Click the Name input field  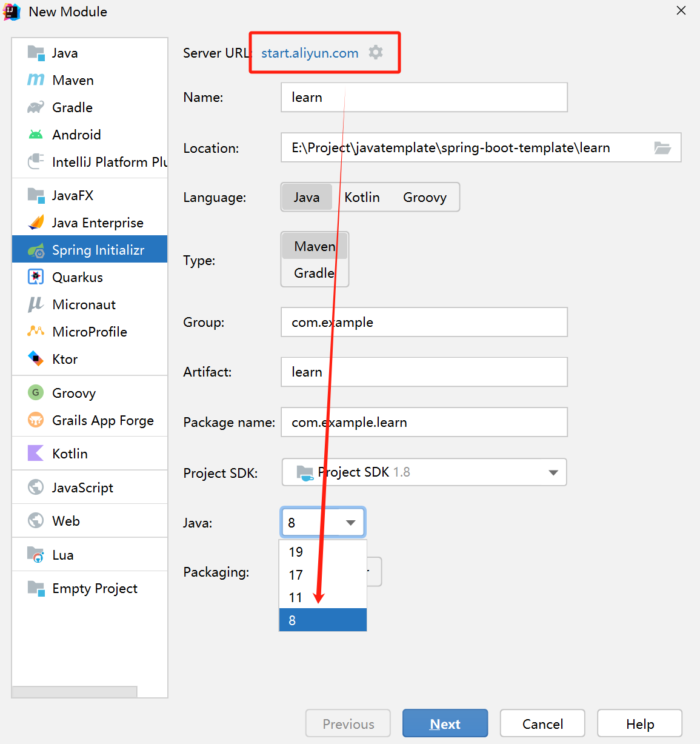[x=424, y=97]
